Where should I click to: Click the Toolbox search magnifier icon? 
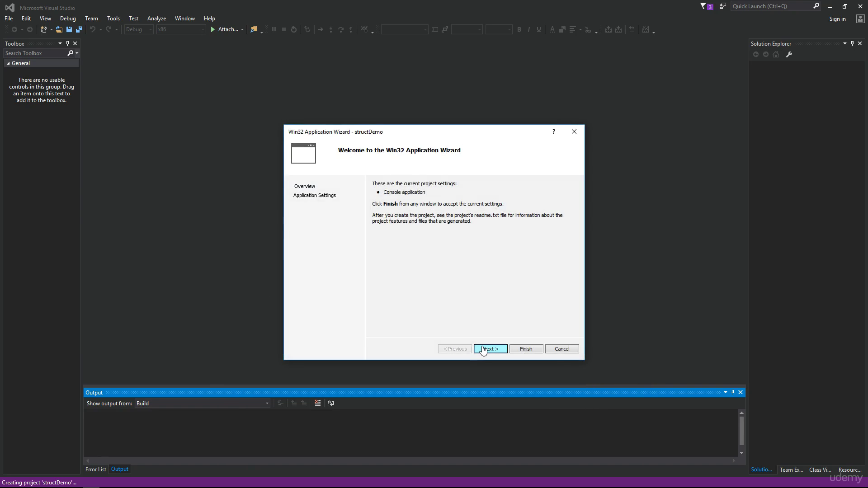[x=71, y=53]
